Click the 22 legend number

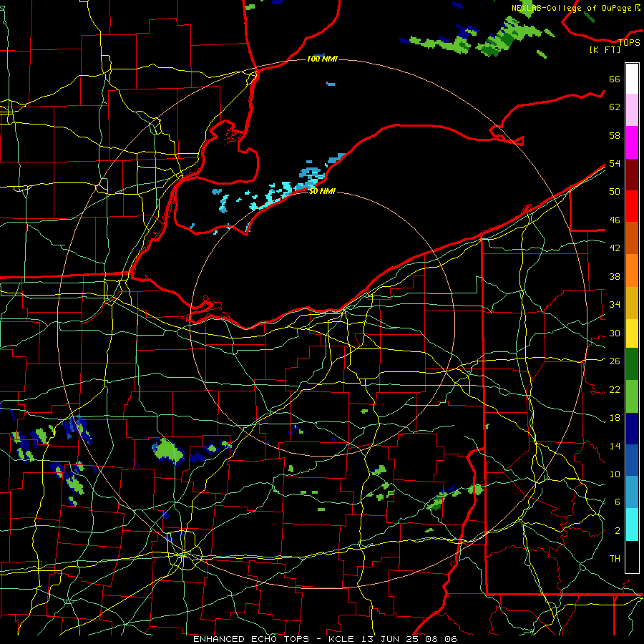click(615, 389)
